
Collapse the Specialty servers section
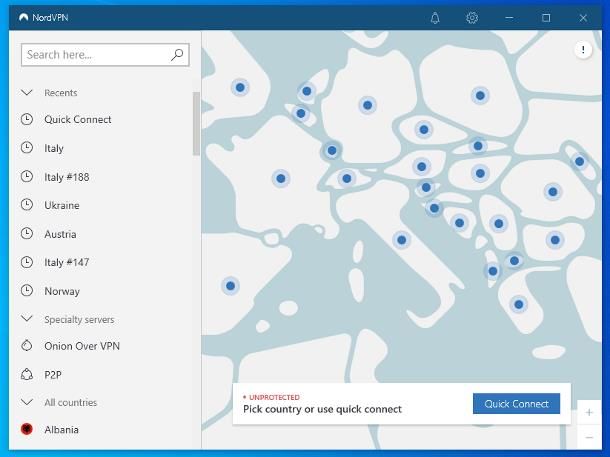(x=27, y=319)
